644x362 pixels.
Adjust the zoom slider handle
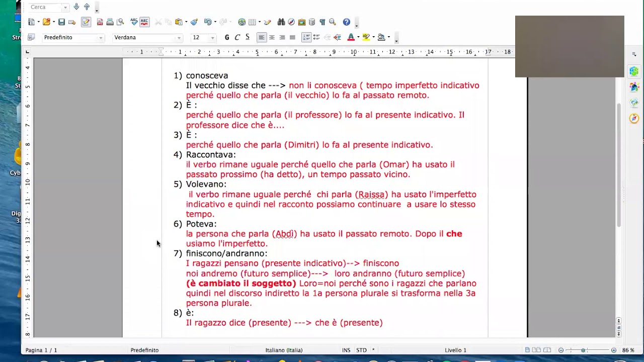(x=583, y=350)
